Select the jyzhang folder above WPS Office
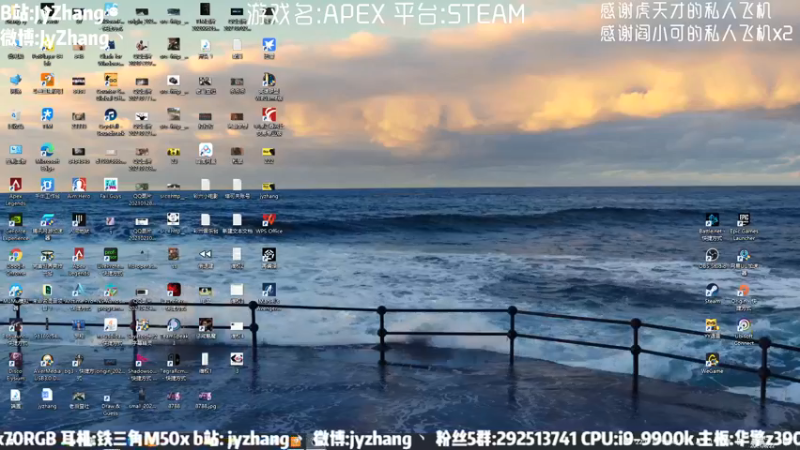800x450 pixels. point(269,185)
